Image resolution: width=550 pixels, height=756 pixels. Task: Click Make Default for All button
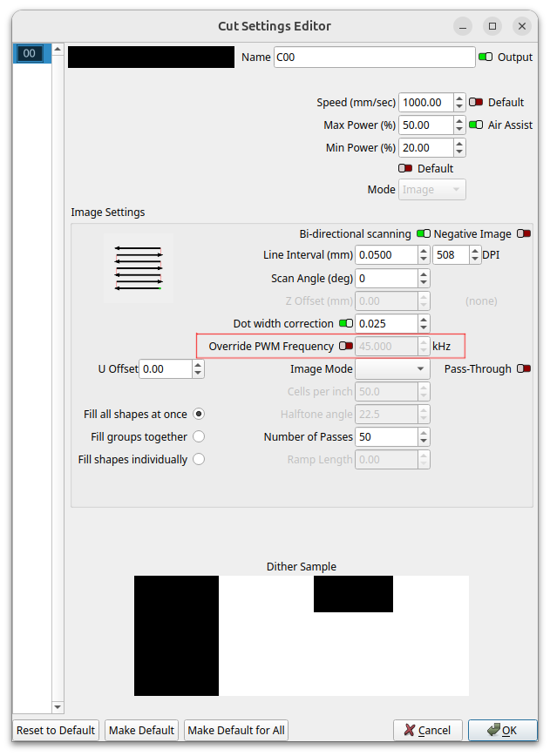tap(235, 730)
